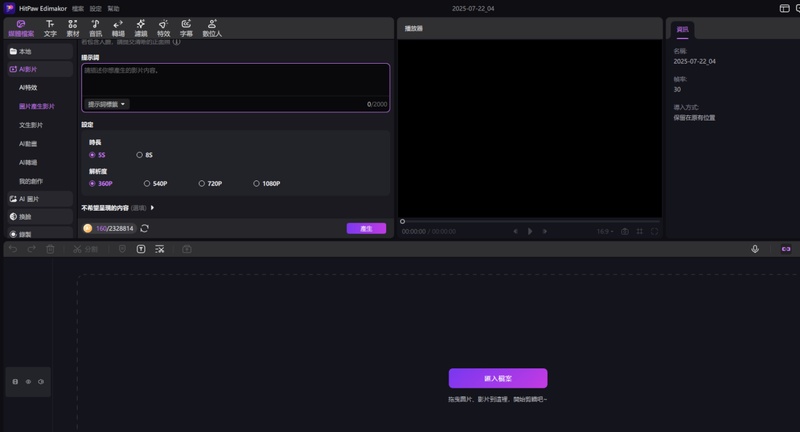The image size is (800, 432).
Task: Open the AI動畫 sidebar entry
Action: [x=28, y=144]
